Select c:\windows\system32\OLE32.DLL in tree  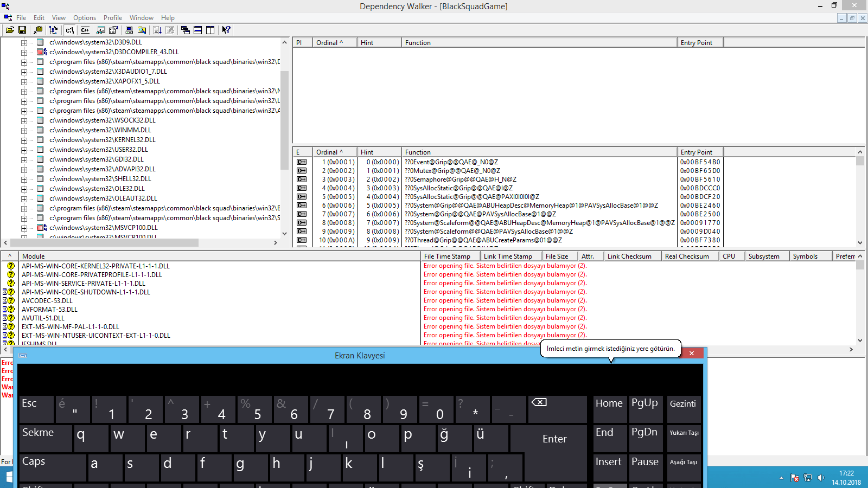[x=97, y=189]
